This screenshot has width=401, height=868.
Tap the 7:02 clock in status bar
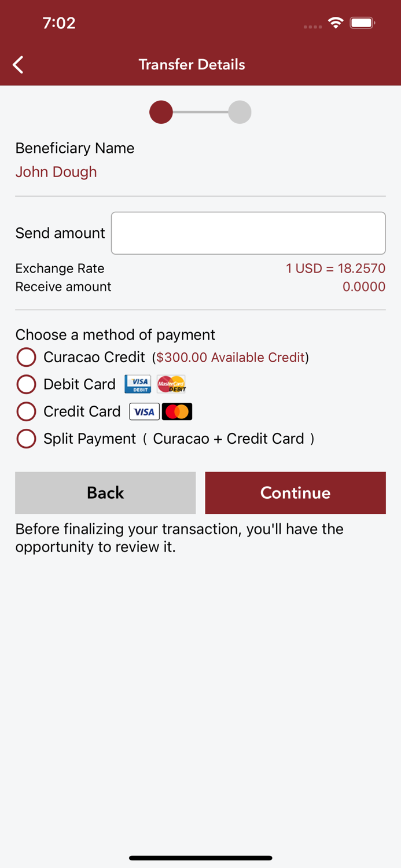pyautogui.click(x=60, y=23)
